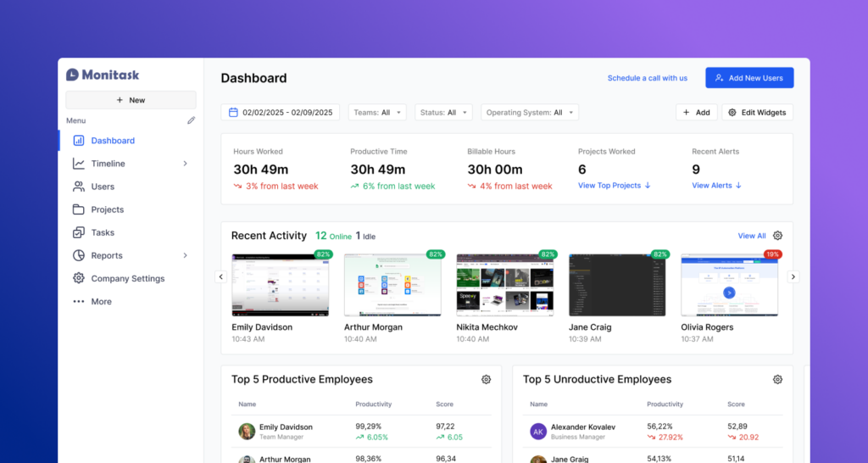Open Arthur Morgan's screenshot thumbnail
The width and height of the screenshot is (868, 463).
coord(392,285)
